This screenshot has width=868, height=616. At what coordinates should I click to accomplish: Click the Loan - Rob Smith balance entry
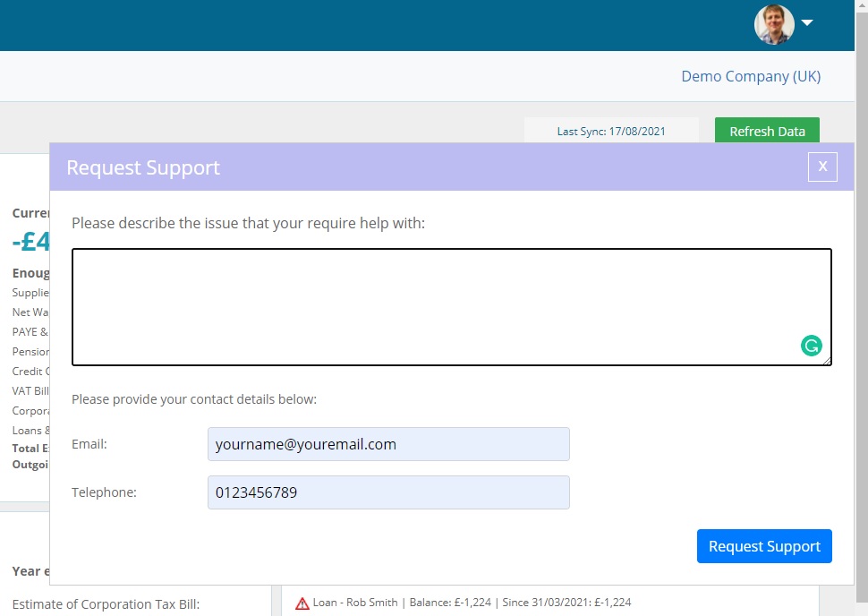(x=465, y=602)
